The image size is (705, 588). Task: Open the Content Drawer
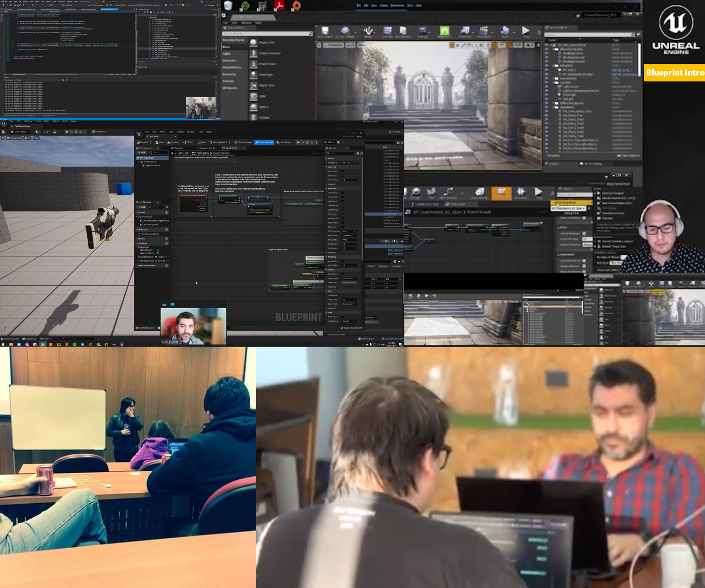point(146,328)
